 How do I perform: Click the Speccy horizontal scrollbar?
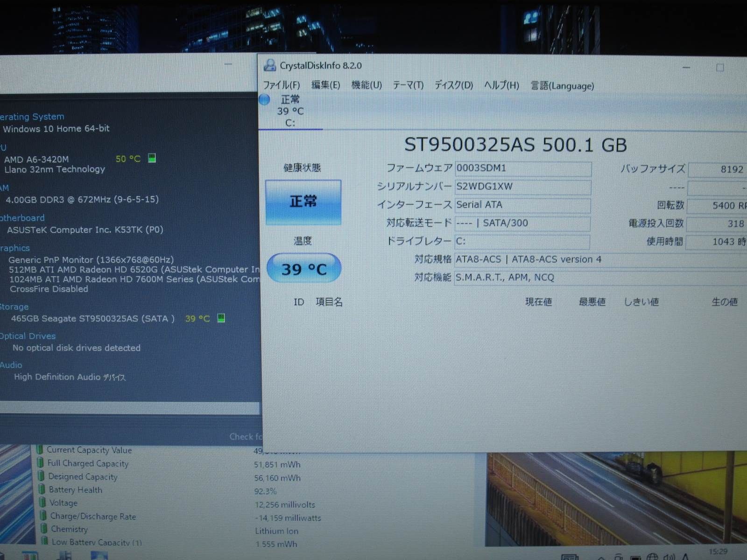pyautogui.click(x=129, y=408)
